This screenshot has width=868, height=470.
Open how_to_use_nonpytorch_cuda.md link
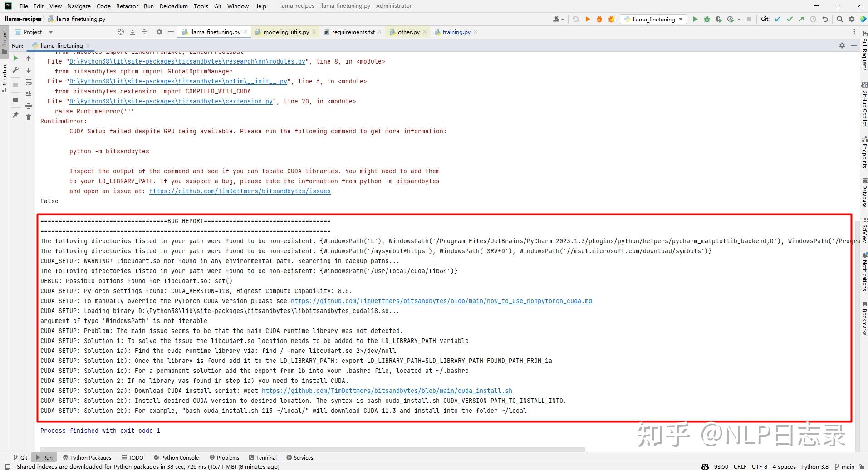pyautogui.click(x=441, y=301)
